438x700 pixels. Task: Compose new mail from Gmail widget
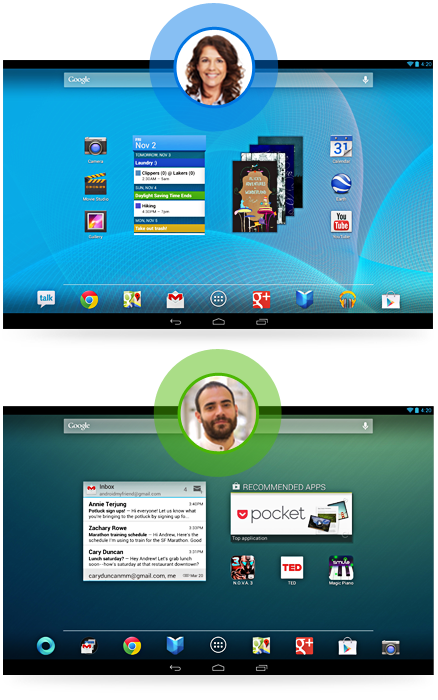[x=197, y=489]
